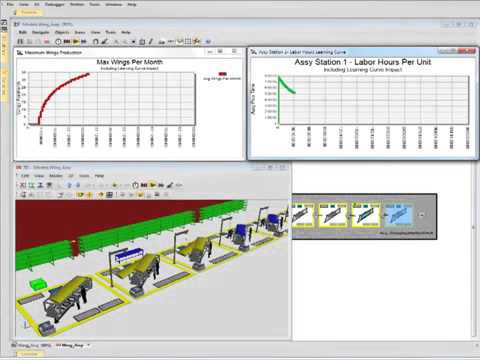Open the event controller in the 3D window toolbar
Image resolution: width=480 pixels, height=360 pixels.
[x=135, y=185]
